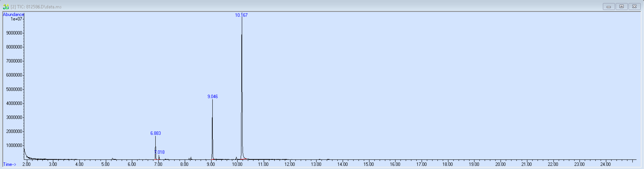
Task: Click the chromatogram window icon in title bar
Action: pos(6,7)
